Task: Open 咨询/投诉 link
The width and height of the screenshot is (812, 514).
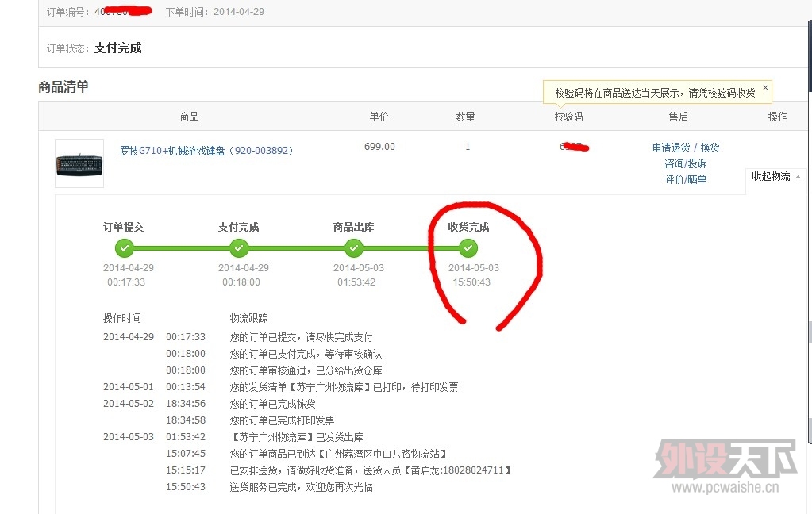Action: pyautogui.click(x=686, y=163)
